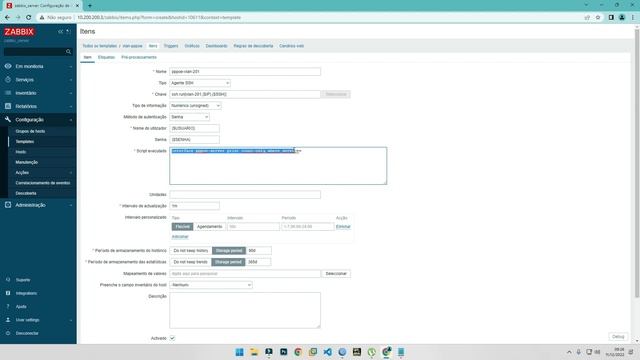Open the Tipo dropdown showing Agente SSH
The width and height of the screenshot is (640, 360).
pyautogui.click(x=200, y=83)
